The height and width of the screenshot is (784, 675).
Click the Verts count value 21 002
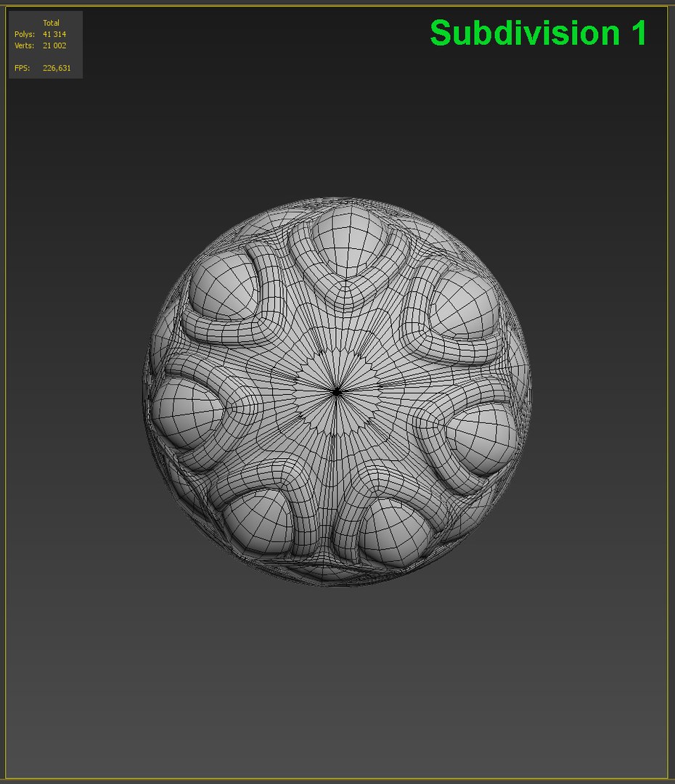[x=54, y=46]
